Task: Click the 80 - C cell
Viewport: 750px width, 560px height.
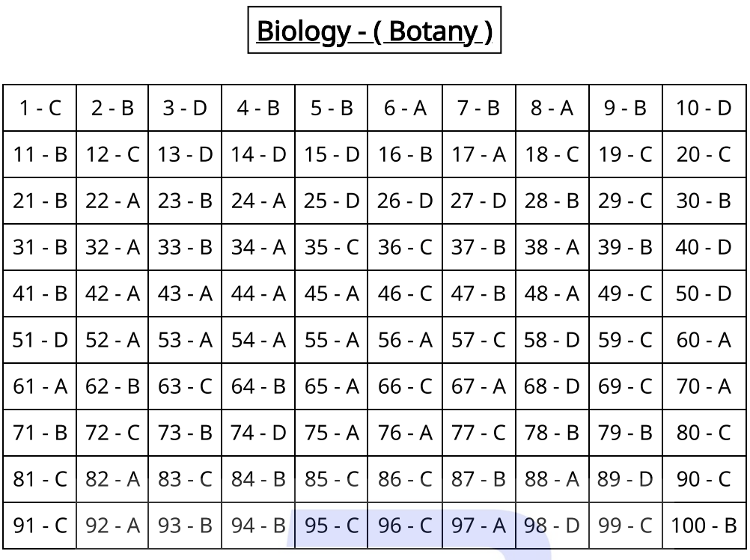Action: point(703,433)
